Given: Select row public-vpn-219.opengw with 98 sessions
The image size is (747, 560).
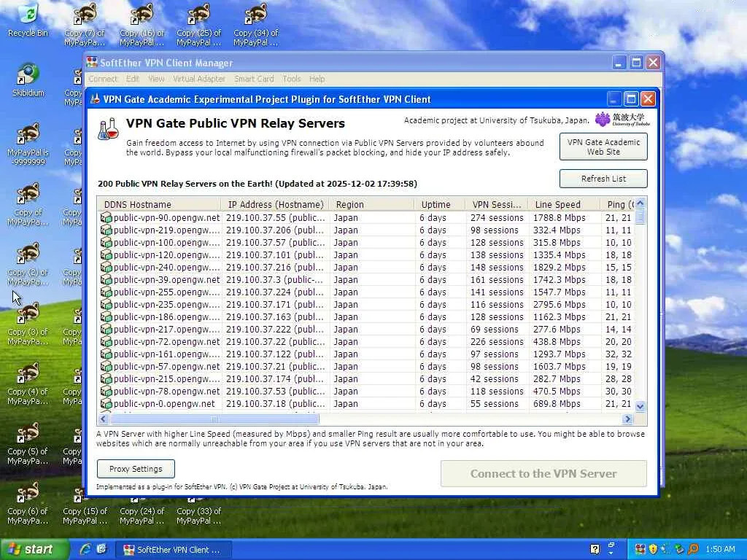Looking at the screenshot, I should click(366, 230).
